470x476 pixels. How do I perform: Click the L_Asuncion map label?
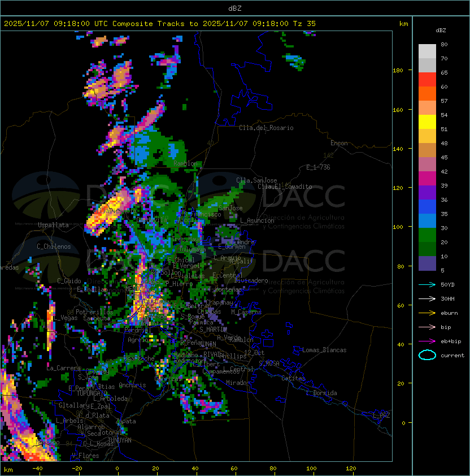coord(257,220)
